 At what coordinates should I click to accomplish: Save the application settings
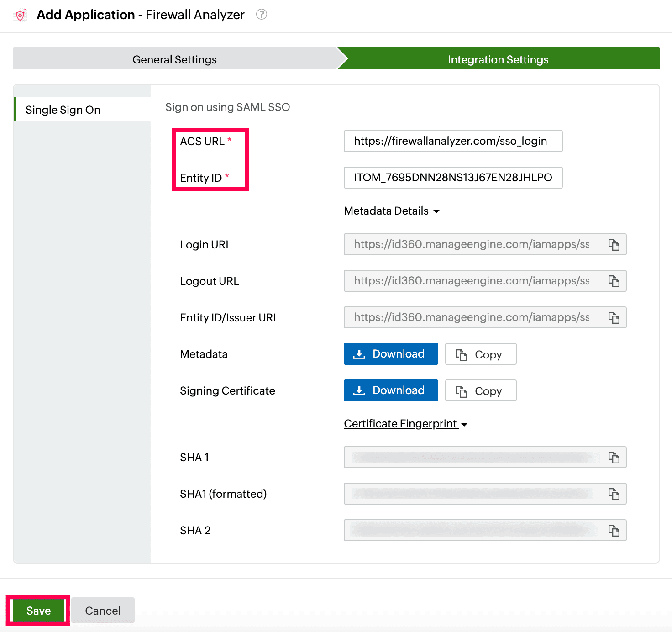click(x=38, y=611)
